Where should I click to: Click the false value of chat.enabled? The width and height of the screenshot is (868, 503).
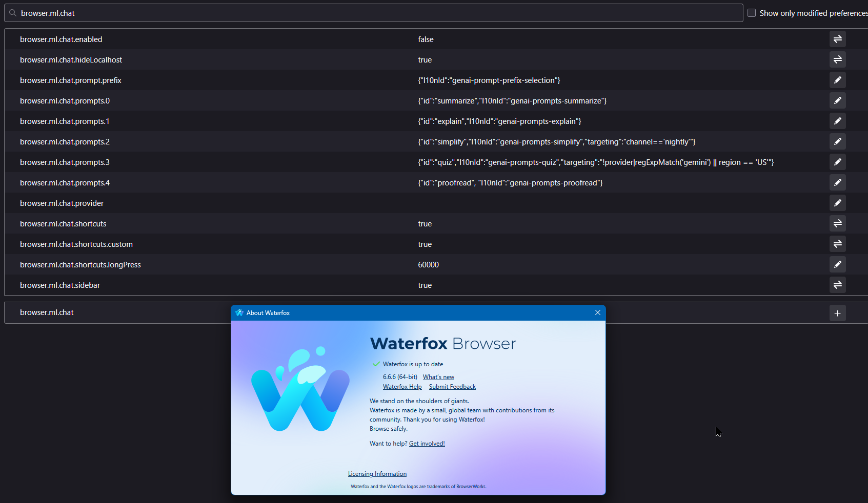(x=426, y=39)
